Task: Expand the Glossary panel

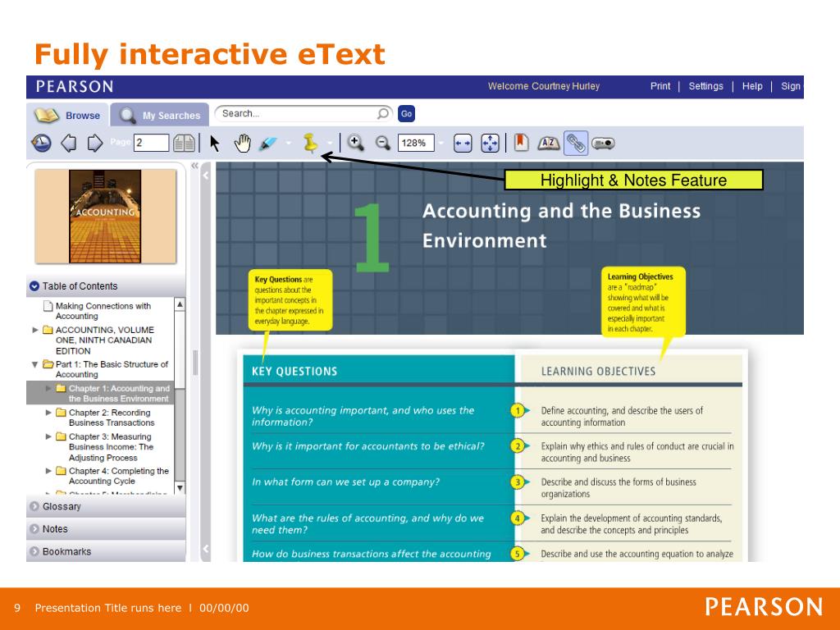Action: [x=106, y=506]
